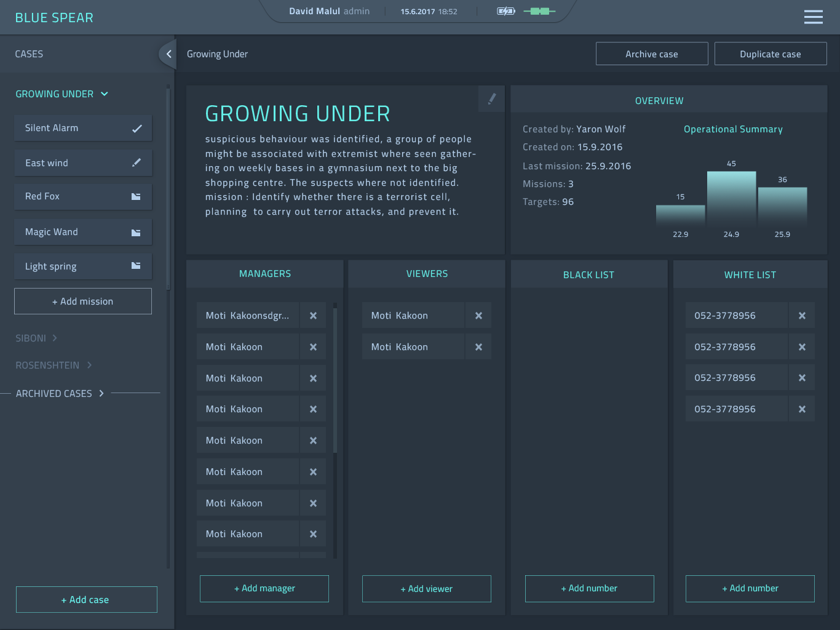
Task: Click the CASES sidebar heading
Action: pos(29,54)
